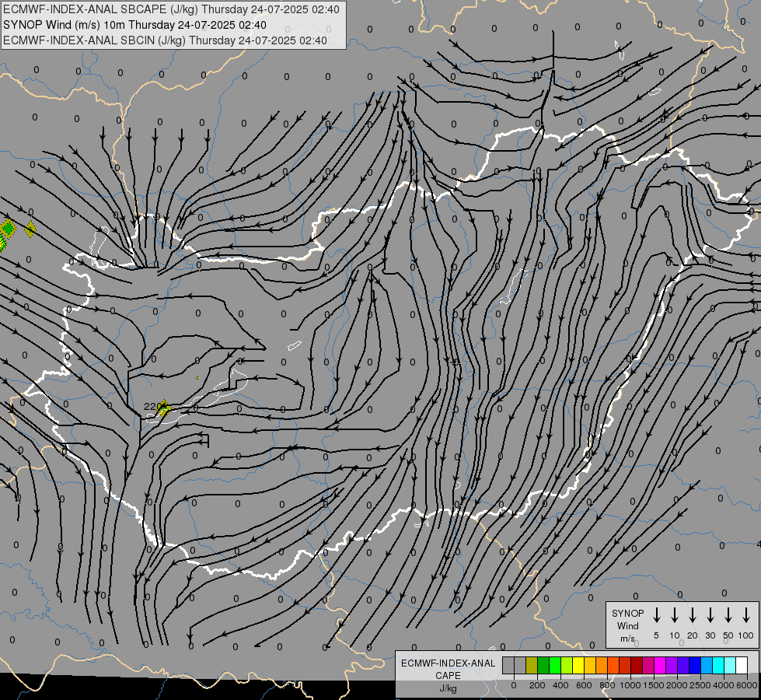Click the 6000 tick label on the CAPE scale
The width and height of the screenshot is (761, 700).
[x=747, y=685]
